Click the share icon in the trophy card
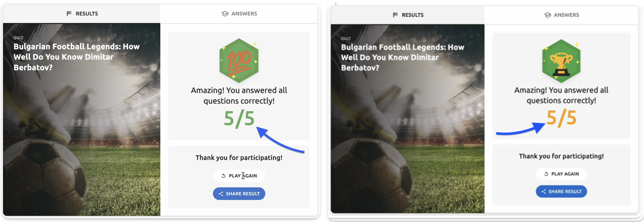Image resolution: width=644 pixels, height=222 pixels. pyautogui.click(x=544, y=191)
